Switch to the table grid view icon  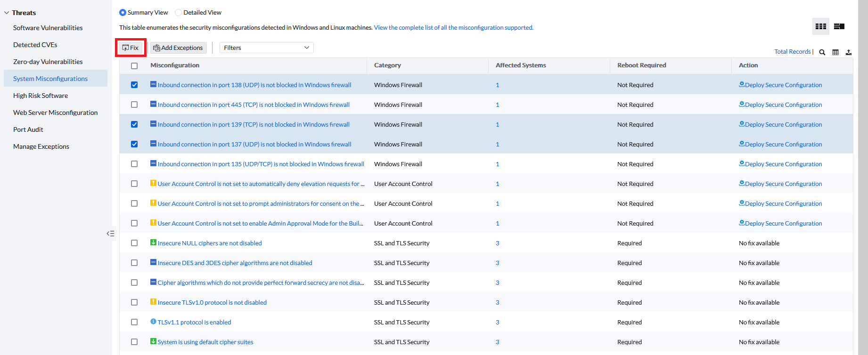[820, 26]
